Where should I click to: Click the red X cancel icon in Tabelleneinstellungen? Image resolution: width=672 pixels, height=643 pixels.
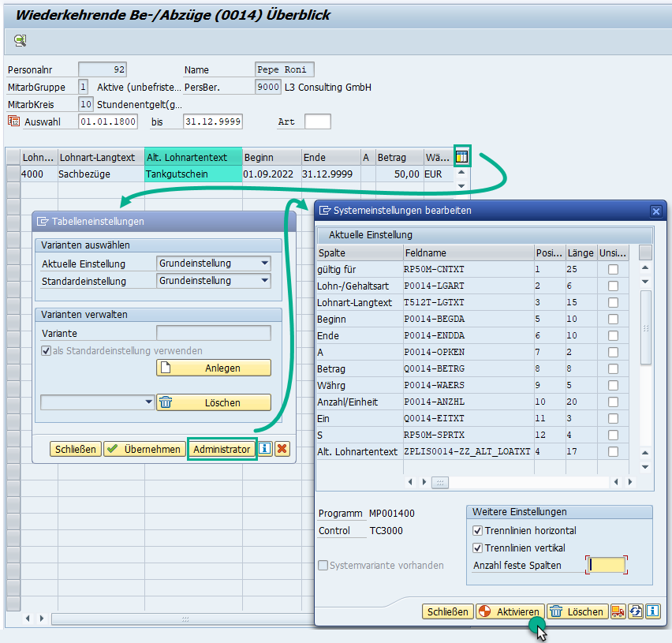click(x=282, y=449)
